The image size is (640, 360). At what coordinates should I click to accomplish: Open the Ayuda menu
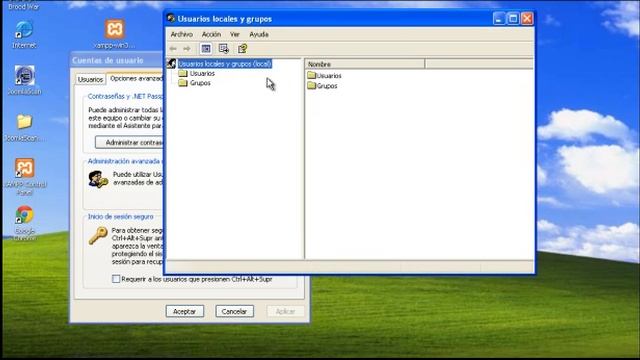pyautogui.click(x=259, y=34)
